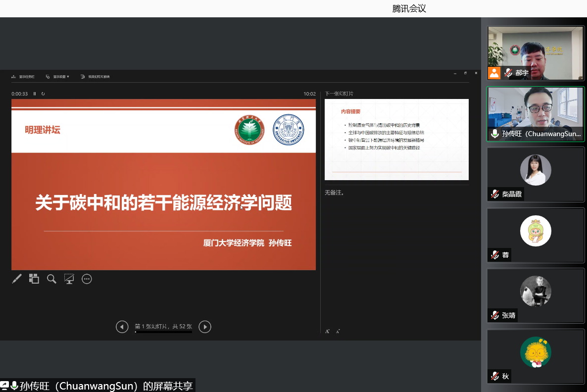
Task: Click the restore window button in presenter view
Action: click(x=465, y=73)
